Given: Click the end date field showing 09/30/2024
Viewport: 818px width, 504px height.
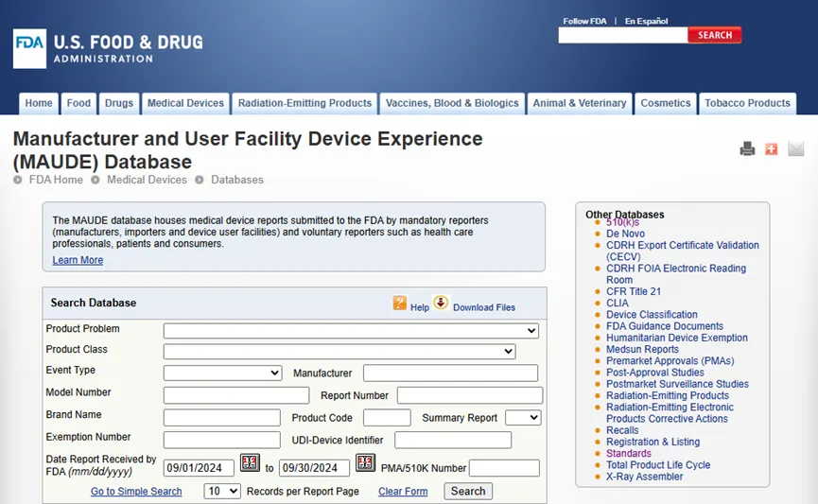Looking at the screenshot, I should (x=315, y=468).
